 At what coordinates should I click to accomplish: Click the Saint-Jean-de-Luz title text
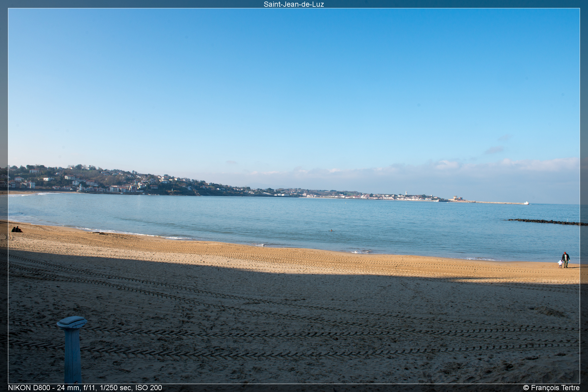point(294,4)
